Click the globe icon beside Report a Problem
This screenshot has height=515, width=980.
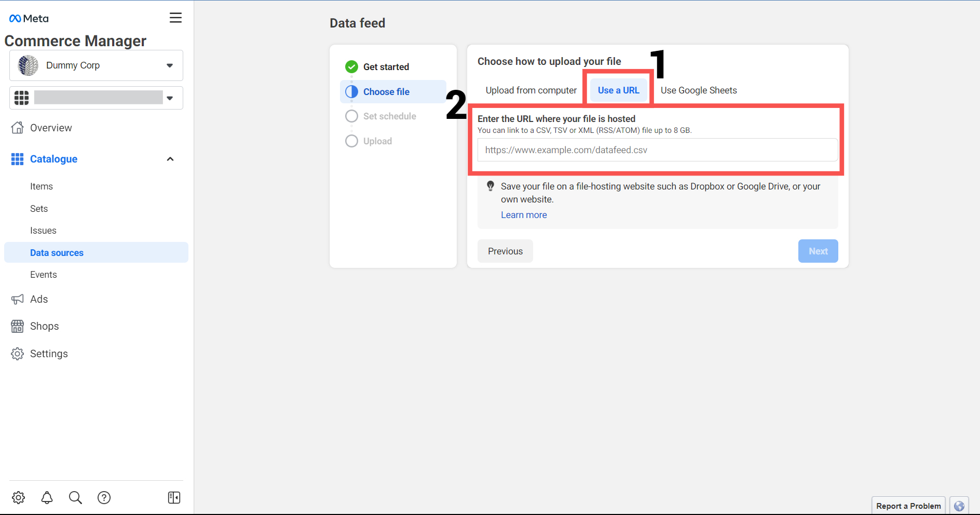959,506
